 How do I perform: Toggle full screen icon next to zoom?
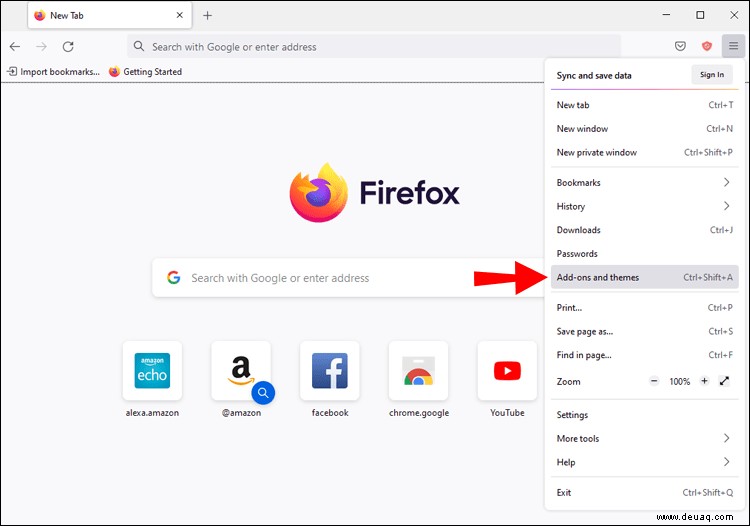click(724, 381)
